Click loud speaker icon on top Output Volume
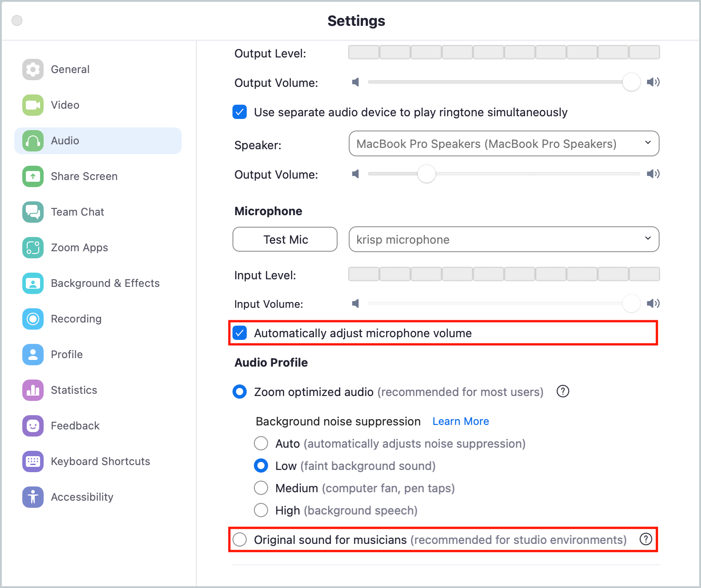The height and width of the screenshot is (588, 701). [x=653, y=82]
